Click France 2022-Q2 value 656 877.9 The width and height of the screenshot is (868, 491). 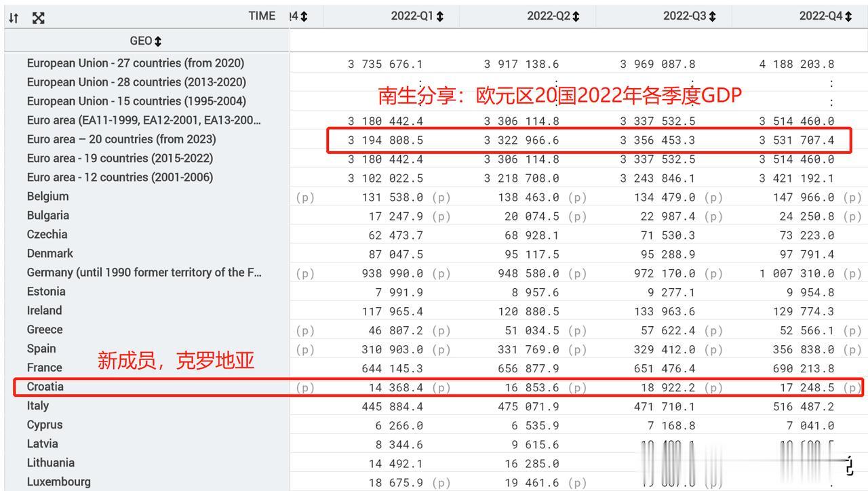click(x=530, y=368)
